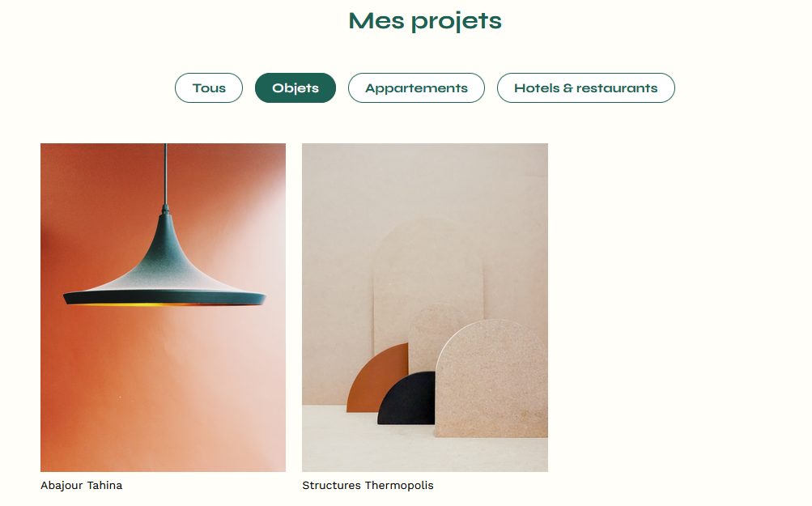812x506 pixels.
Task: Click the lamp's hanging cord
Action: point(165,175)
